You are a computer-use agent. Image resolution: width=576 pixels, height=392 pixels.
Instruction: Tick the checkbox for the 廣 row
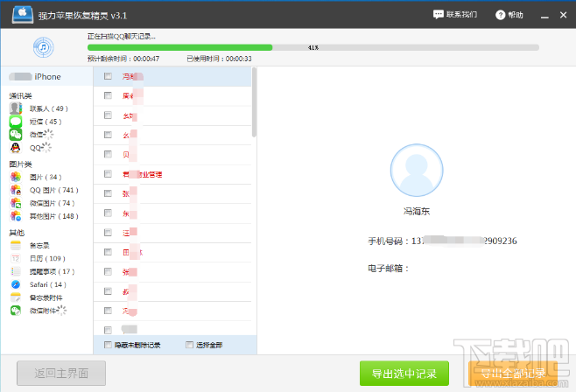[108, 95]
